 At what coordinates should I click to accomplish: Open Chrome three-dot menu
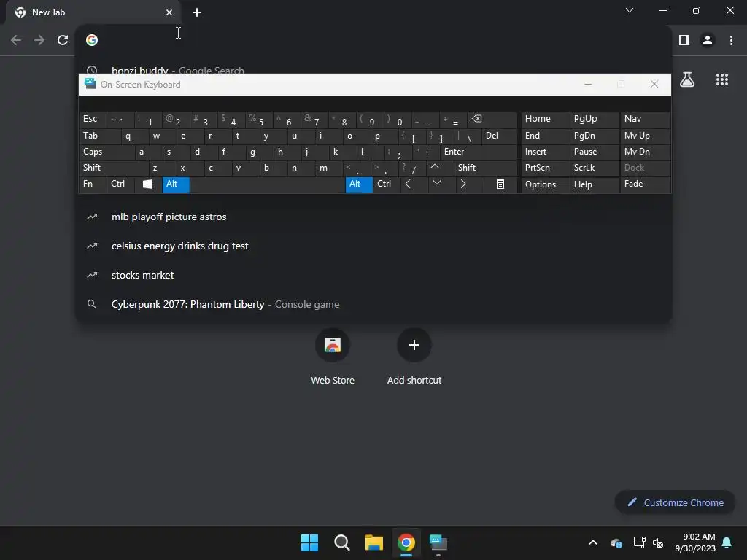coord(731,40)
